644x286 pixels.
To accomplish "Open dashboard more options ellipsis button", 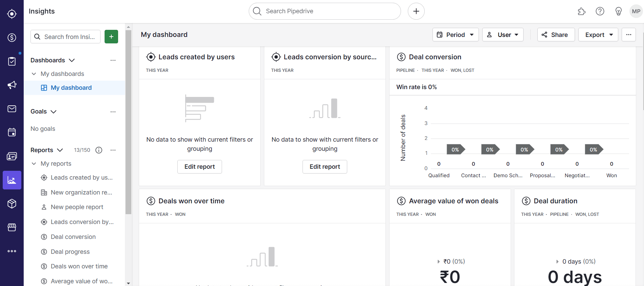I will 629,35.
